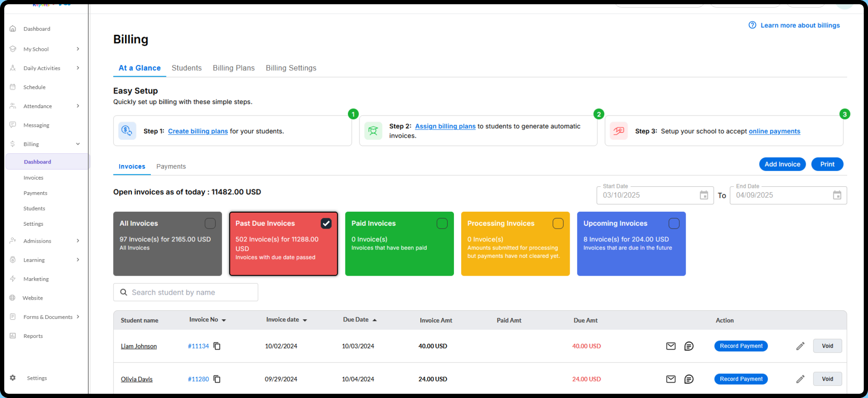Click the Website globe icon
This screenshot has height=398, width=868.
pos(12,298)
